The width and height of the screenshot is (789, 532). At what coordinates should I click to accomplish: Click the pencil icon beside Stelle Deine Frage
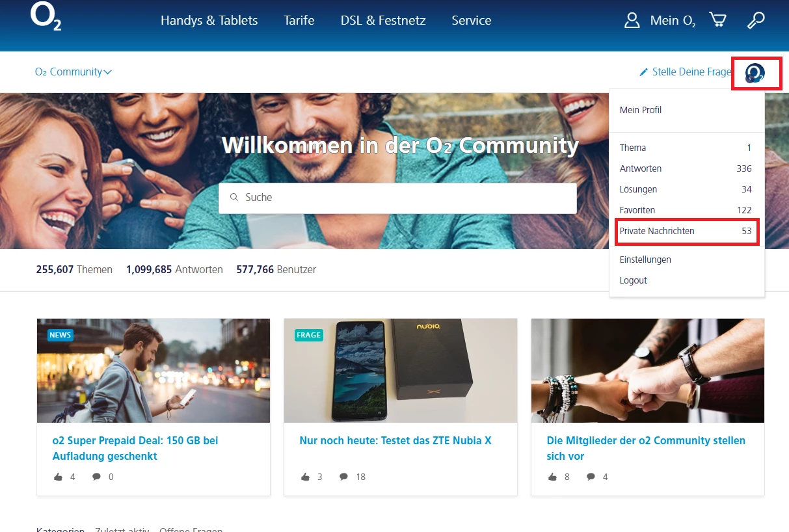pyautogui.click(x=644, y=72)
